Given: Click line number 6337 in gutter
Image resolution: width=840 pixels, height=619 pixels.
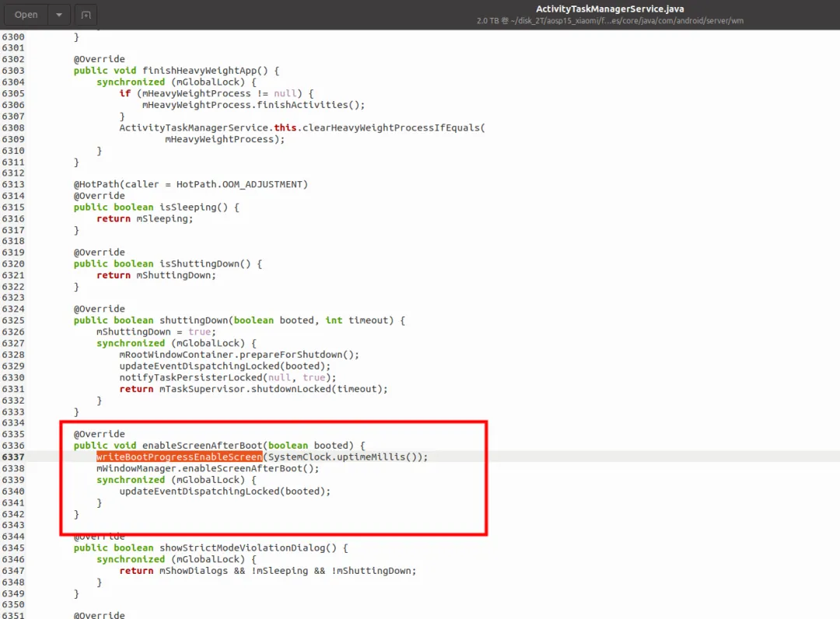Looking at the screenshot, I should (x=13, y=457).
